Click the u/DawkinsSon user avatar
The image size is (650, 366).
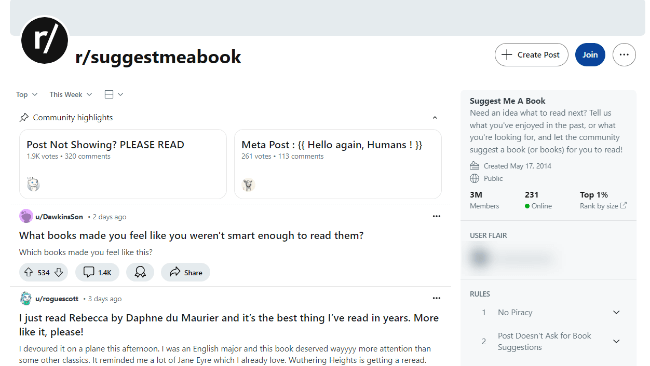tap(26, 216)
